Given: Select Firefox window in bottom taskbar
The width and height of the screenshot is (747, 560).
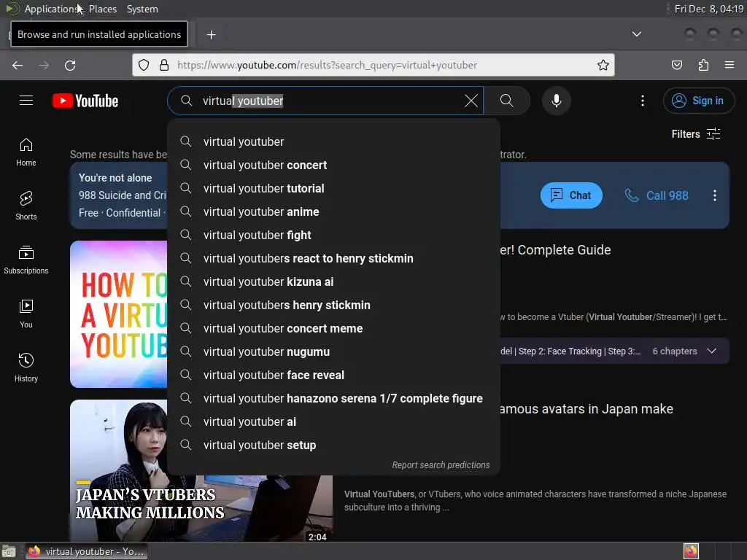Looking at the screenshot, I should pos(86,551).
